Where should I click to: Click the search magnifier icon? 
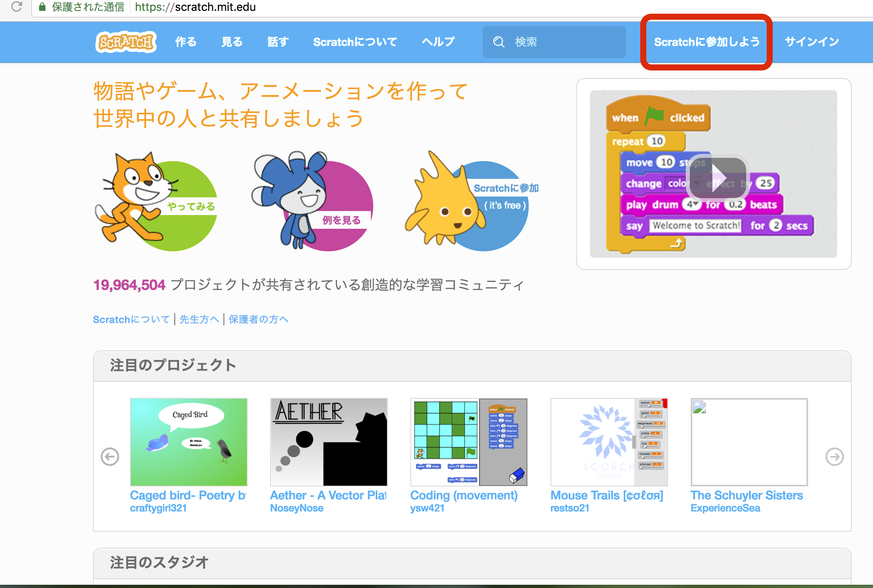(499, 42)
